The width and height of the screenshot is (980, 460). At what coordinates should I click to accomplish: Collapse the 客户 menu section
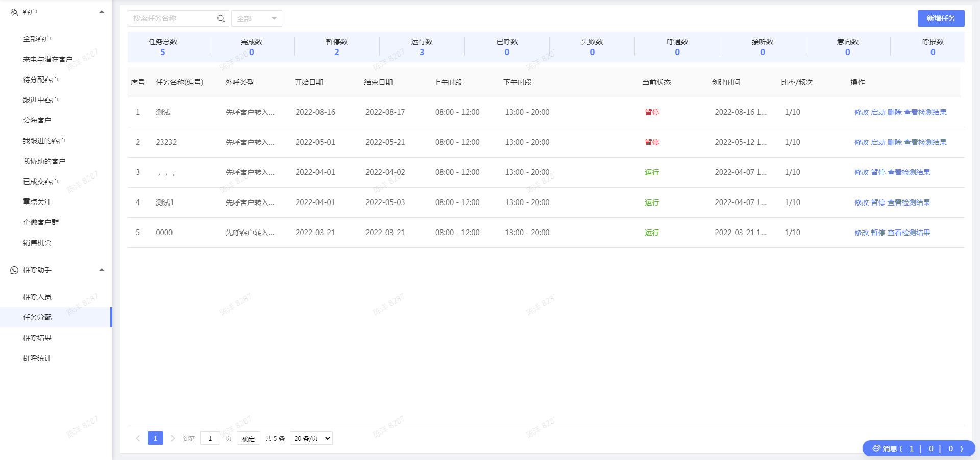(x=102, y=12)
